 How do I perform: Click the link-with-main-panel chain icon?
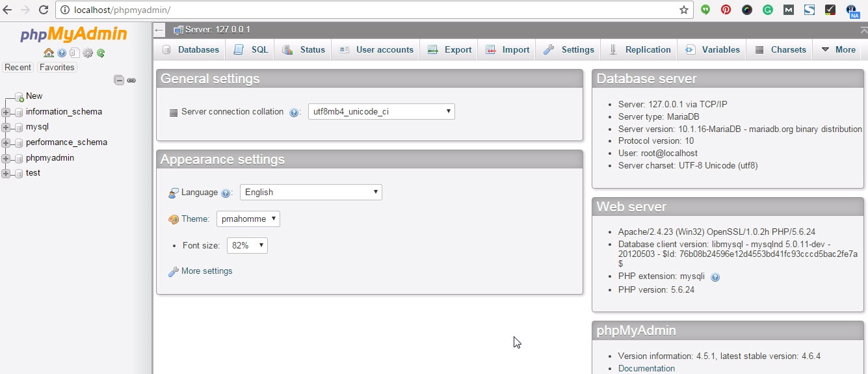pos(131,80)
